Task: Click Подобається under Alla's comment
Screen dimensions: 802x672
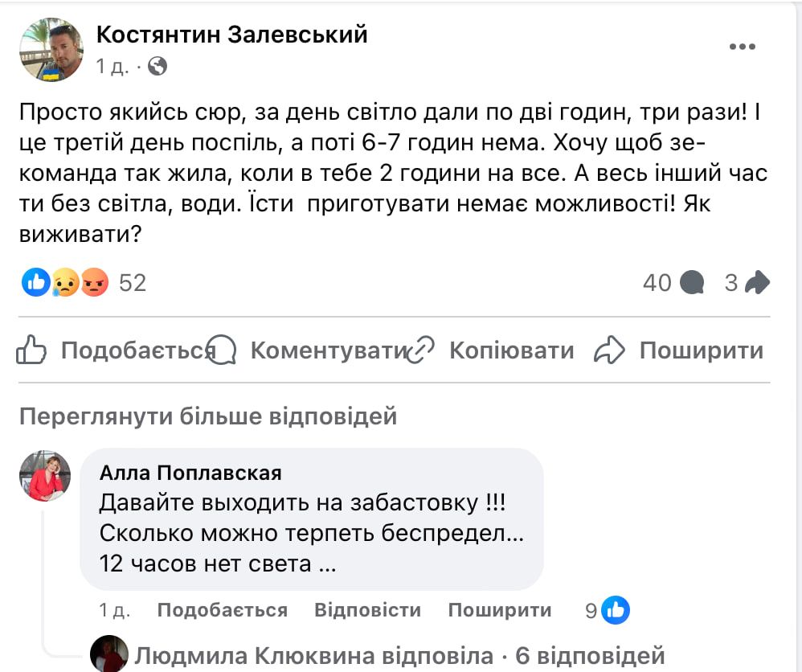Action: 225,610
